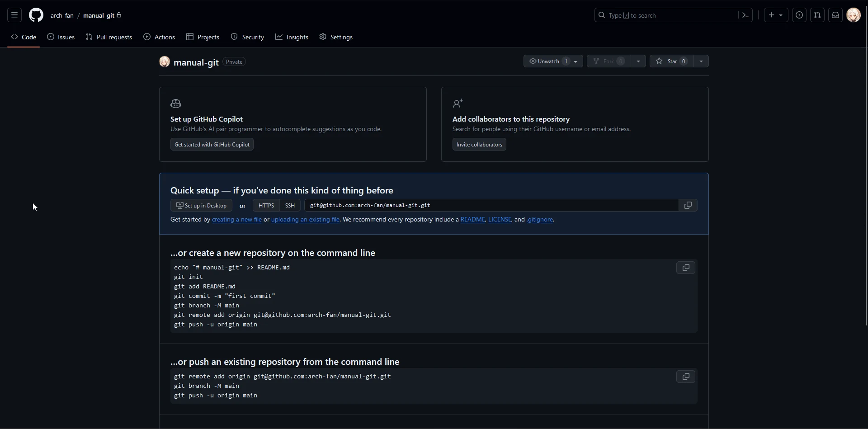Click the Fork button

click(609, 61)
